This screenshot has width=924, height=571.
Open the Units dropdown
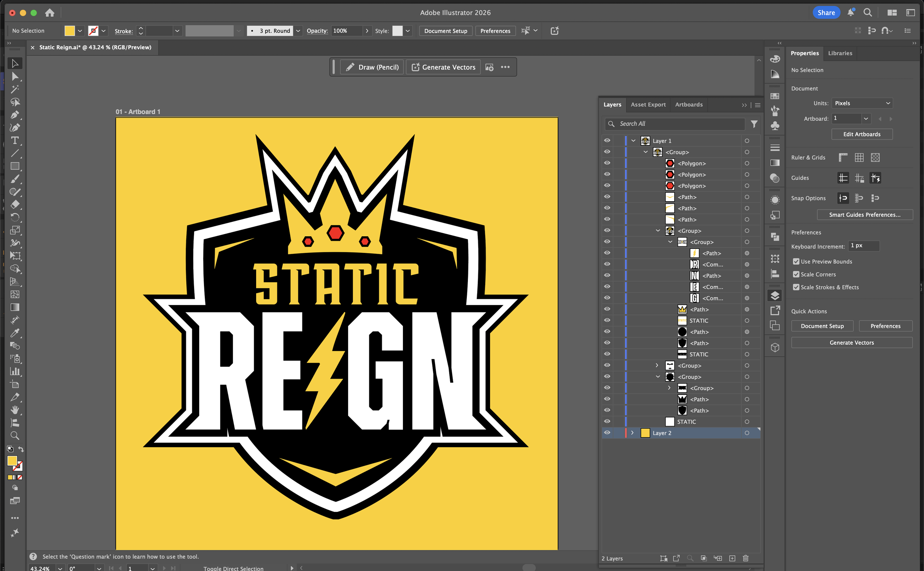pyautogui.click(x=862, y=103)
